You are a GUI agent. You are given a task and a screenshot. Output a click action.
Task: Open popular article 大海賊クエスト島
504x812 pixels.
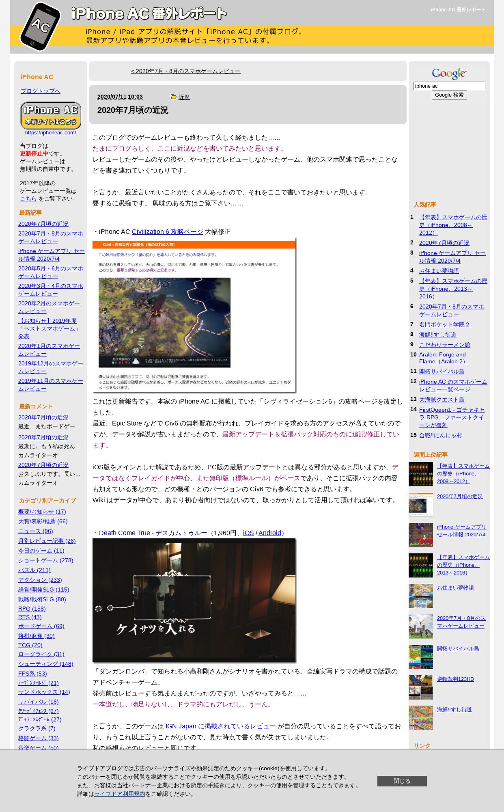click(442, 400)
